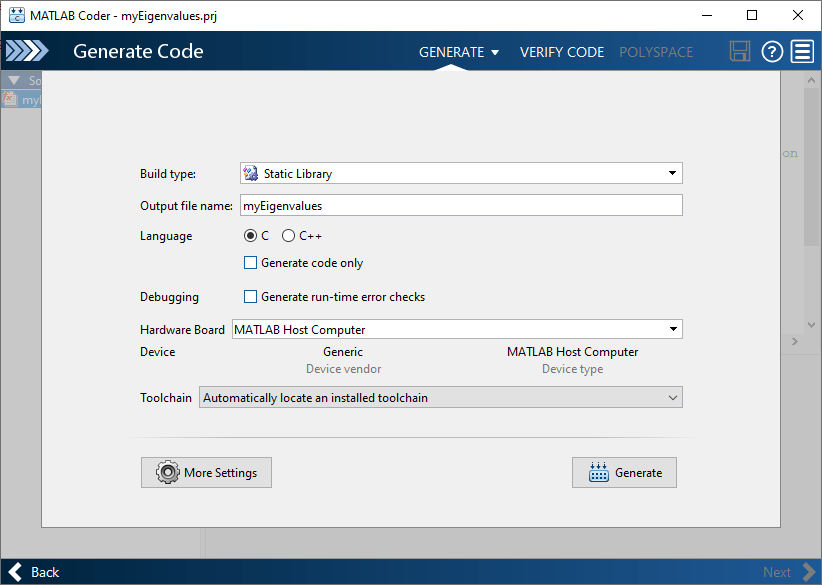Enable Generate run-time error checks checkbox
822x585 pixels.
point(251,297)
